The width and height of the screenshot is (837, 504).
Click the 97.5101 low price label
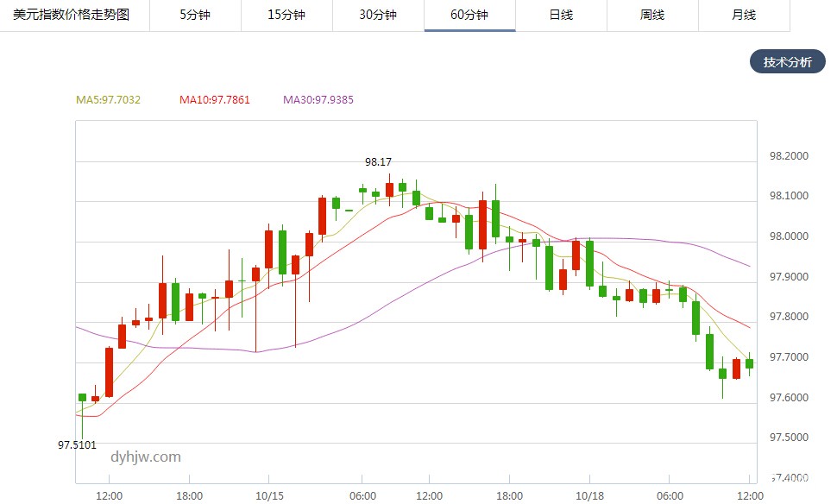pyautogui.click(x=77, y=446)
